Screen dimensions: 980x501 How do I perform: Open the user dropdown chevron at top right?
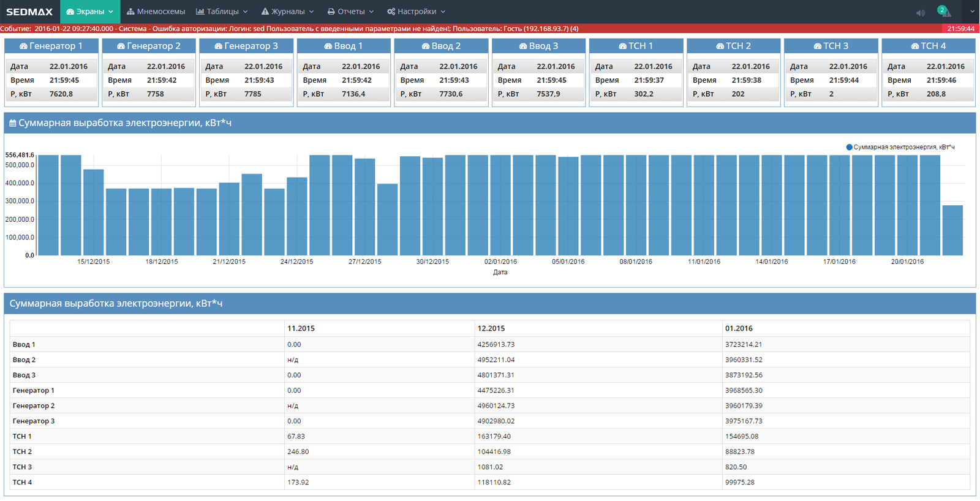(971, 12)
